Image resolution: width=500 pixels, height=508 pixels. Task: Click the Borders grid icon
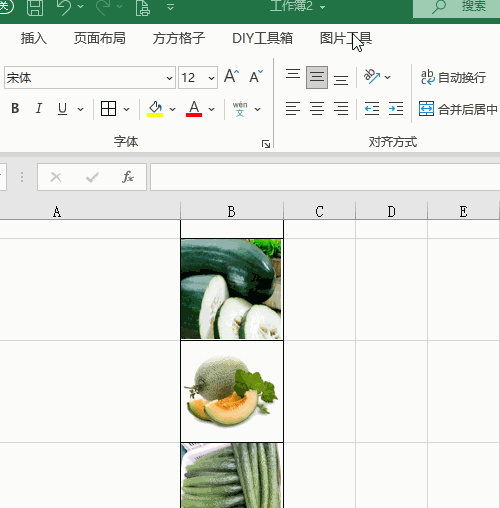[x=108, y=109]
